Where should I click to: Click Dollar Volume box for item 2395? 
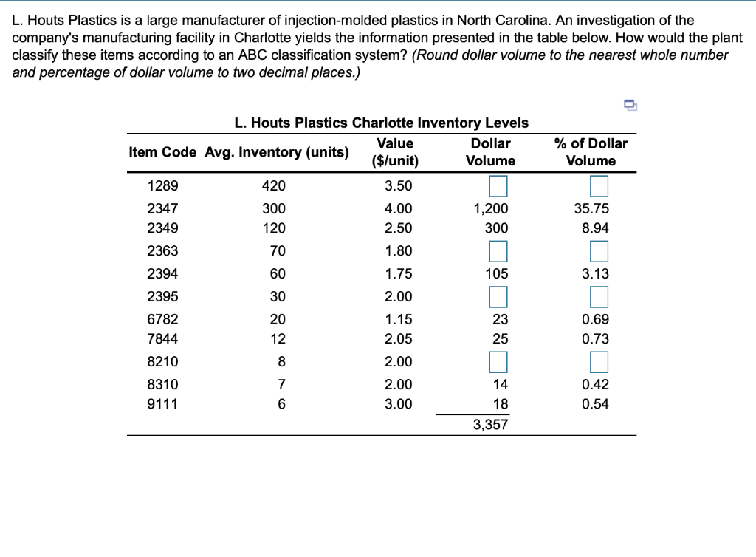pyautogui.click(x=498, y=296)
